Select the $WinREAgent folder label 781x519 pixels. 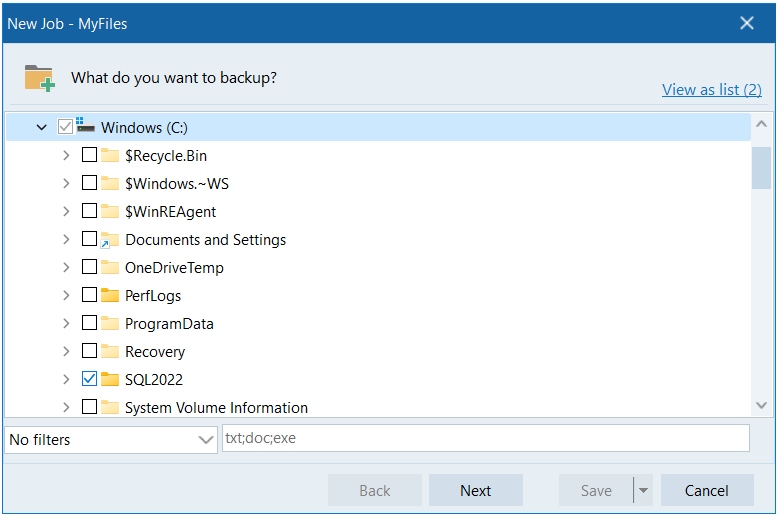[x=170, y=211]
